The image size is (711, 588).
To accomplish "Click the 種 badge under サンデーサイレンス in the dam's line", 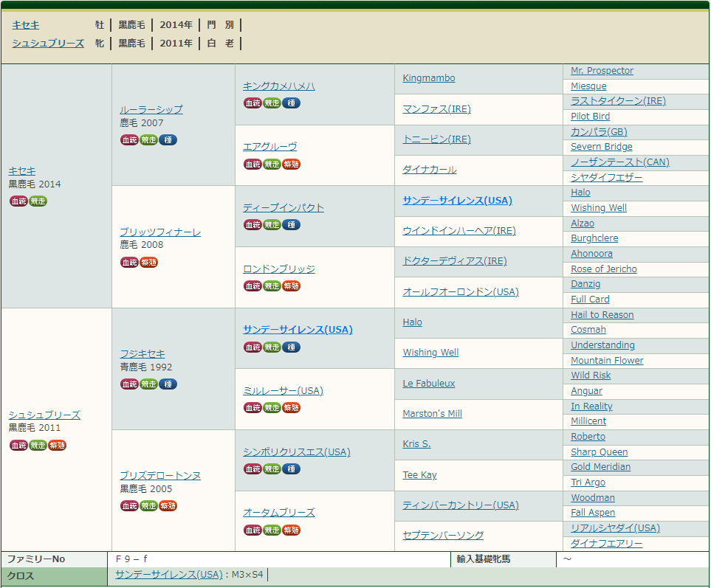I will pos(291,347).
